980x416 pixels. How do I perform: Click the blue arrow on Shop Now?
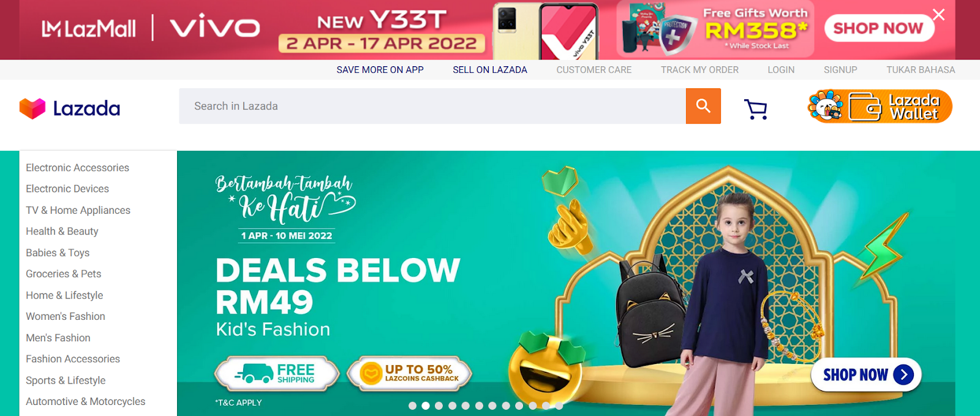coord(903,374)
